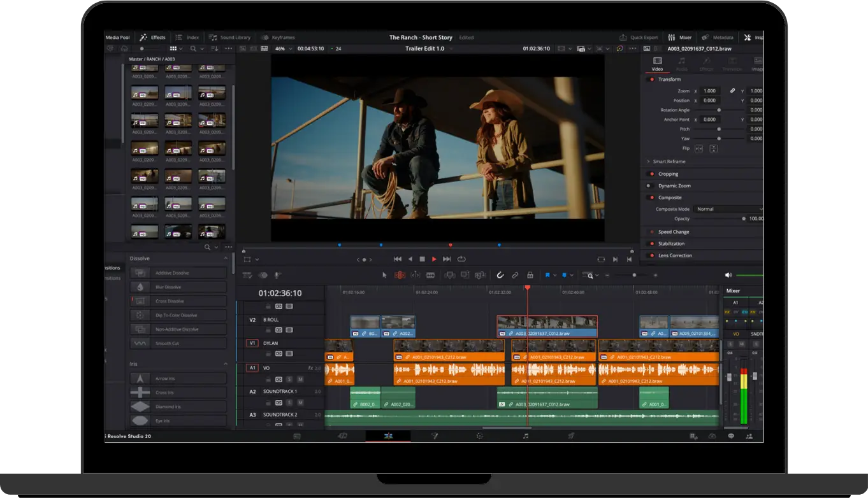
Task: Toggle the Cropping enable dot
Action: (652, 174)
